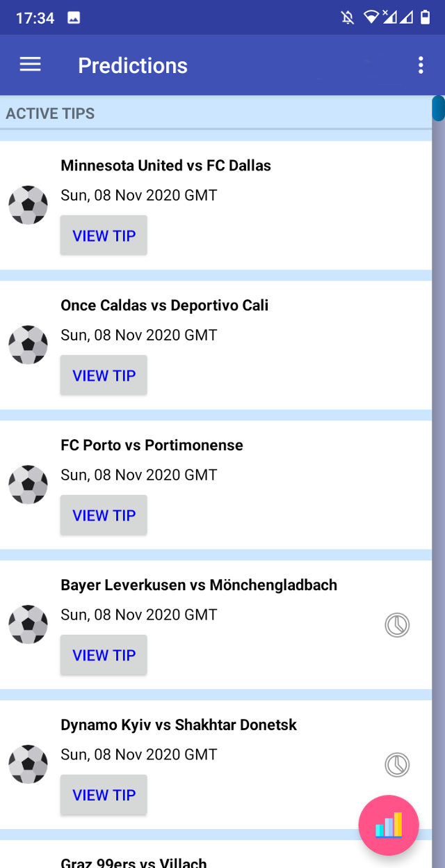The image size is (445, 868).
Task: Click the clock icon for Dynamo Kyiv match
Action: (397, 765)
